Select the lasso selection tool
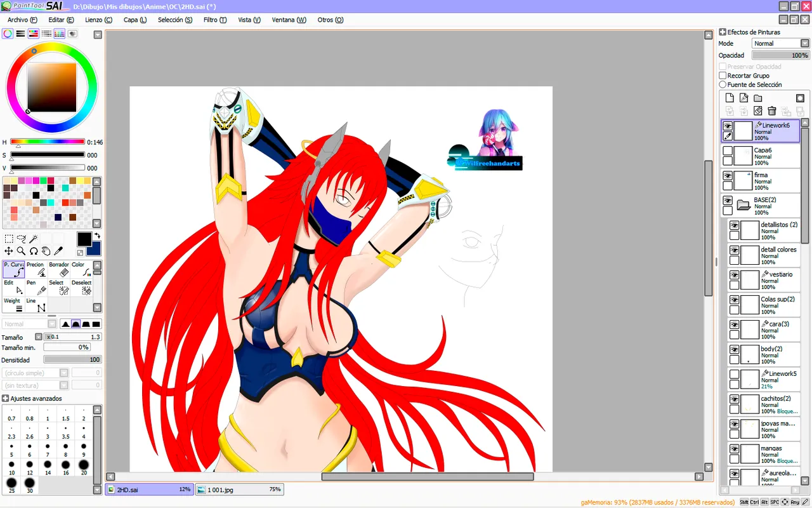 point(21,239)
